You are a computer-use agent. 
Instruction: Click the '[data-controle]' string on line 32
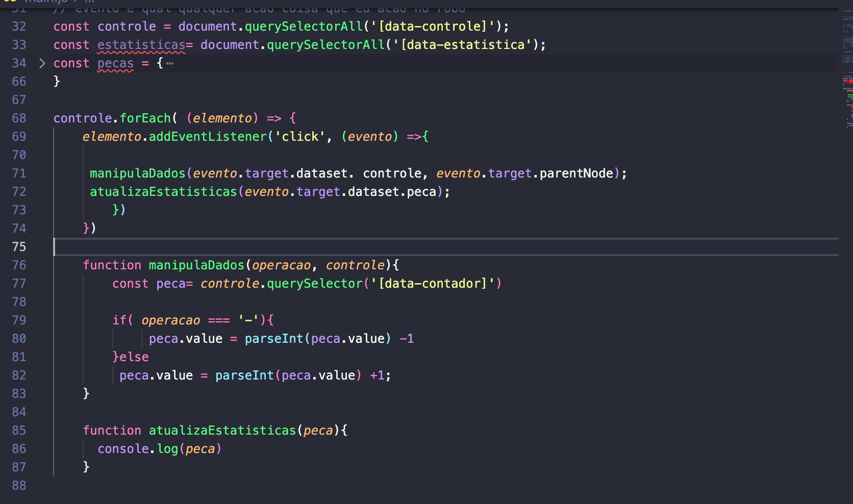pyautogui.click(x=432, y=27)
